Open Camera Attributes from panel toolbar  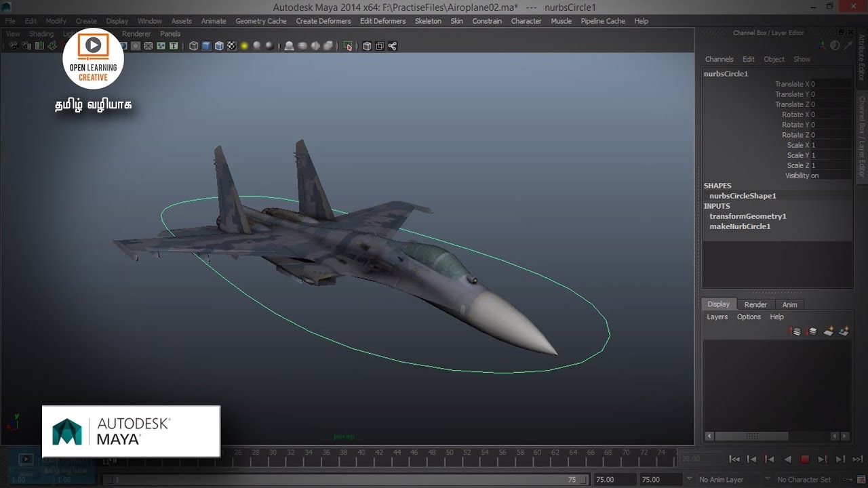[x=26, y=46]
